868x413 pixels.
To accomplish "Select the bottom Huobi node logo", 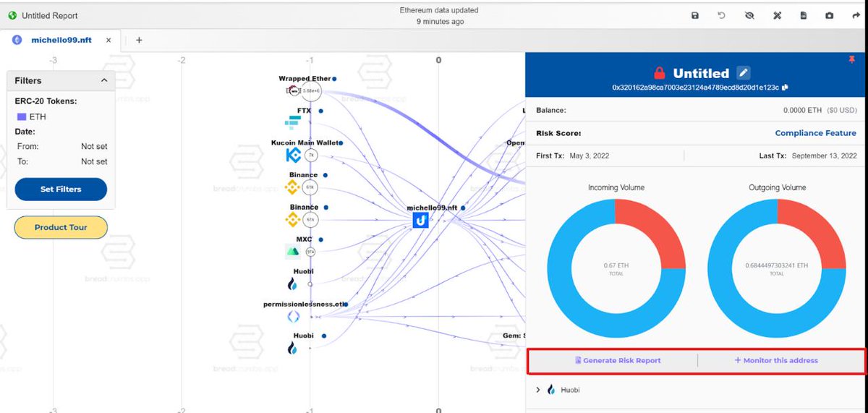I will tap(292, 348).
